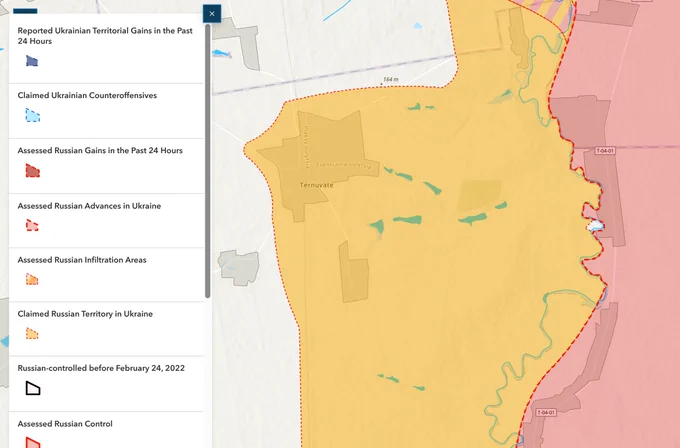Click the Assessed Russian Control legend symbol

coord(33,442)
